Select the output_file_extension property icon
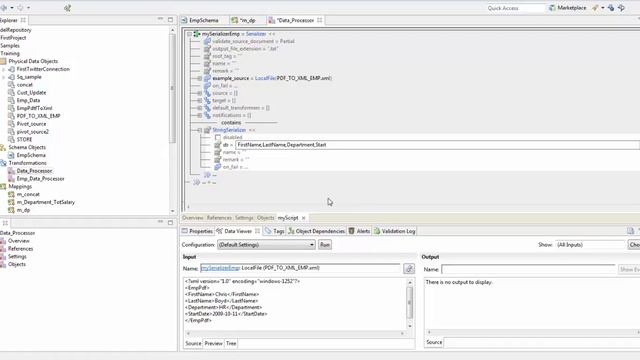Image resolution: width=640 pixels, height=360 pixels. click(207, 49)
